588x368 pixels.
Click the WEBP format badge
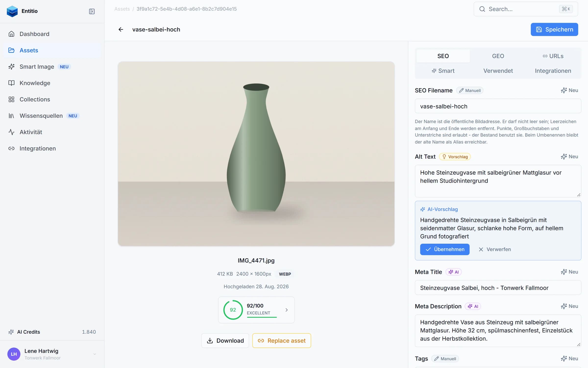285,274
